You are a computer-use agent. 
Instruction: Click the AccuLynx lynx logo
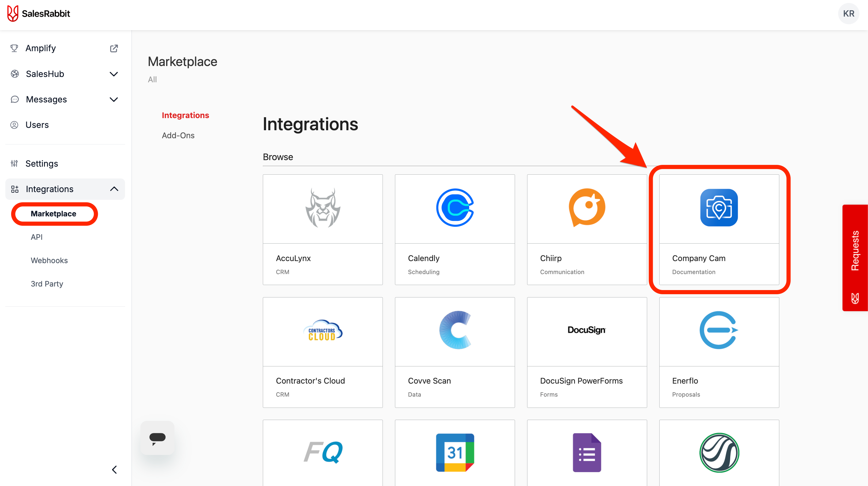323,208
